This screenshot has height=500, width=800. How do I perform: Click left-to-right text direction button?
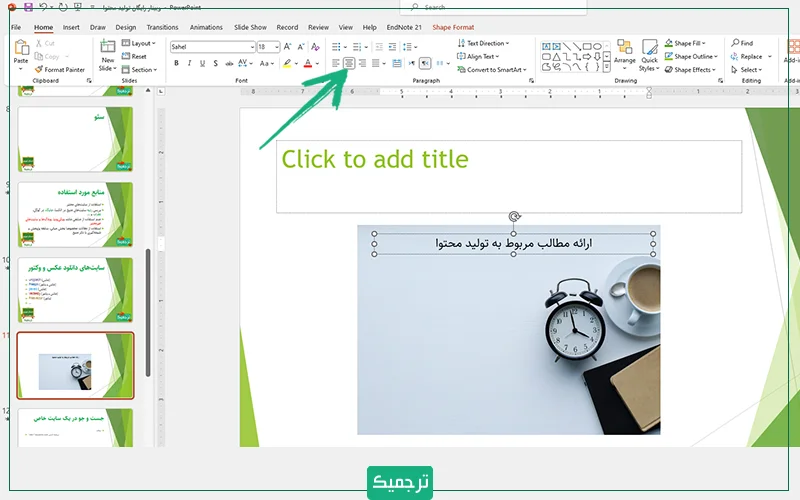(412, 63)
